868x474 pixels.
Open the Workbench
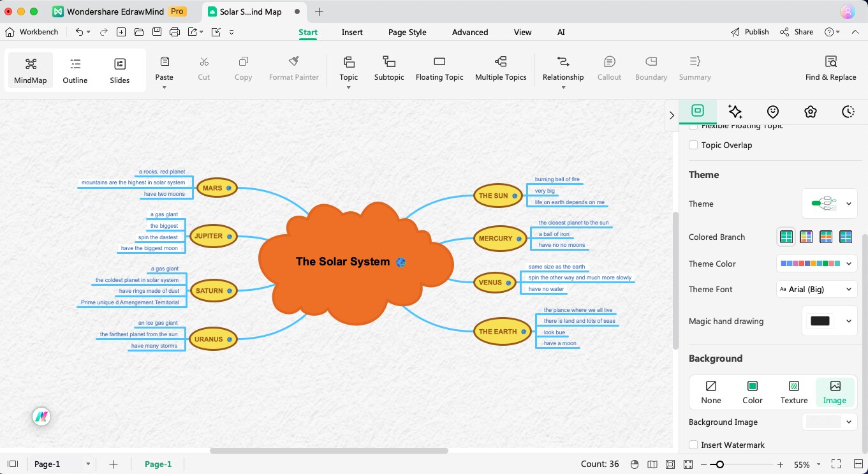click(x=32, y=32)
